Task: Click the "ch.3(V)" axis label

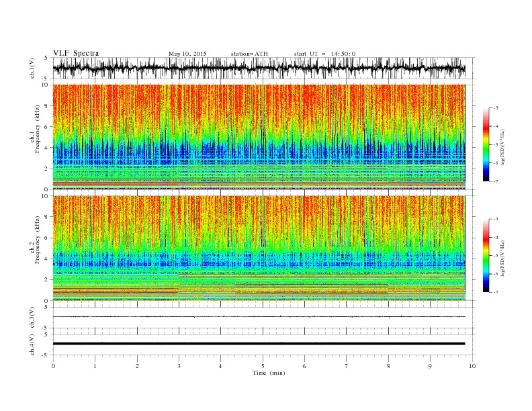Action: click(x=32, y=318)
